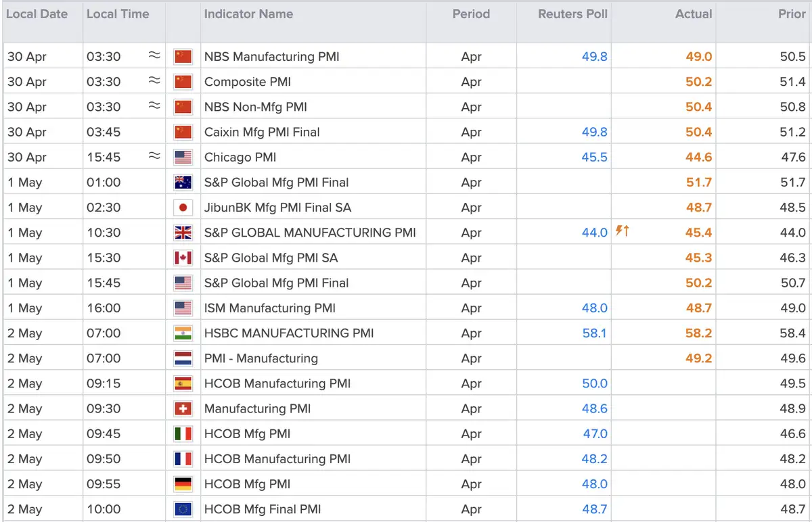Click the Germany flag in the 09:55 row

tap(183, 484)
